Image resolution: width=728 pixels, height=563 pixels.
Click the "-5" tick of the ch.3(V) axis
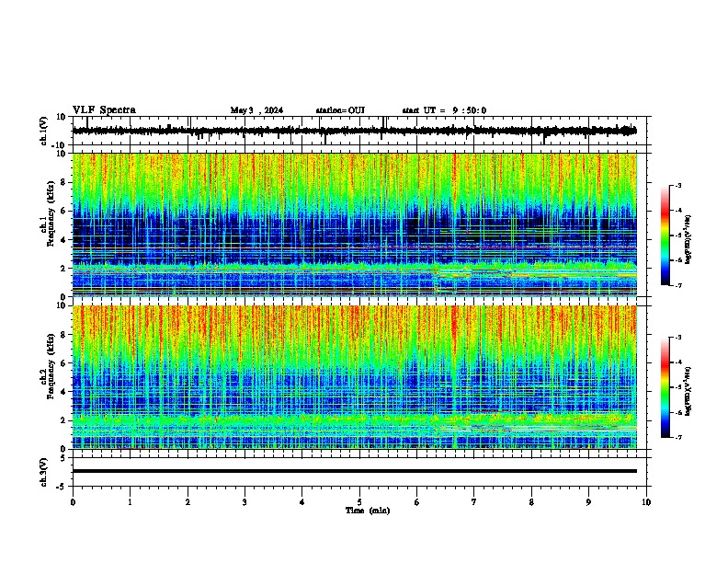point(62,487)
